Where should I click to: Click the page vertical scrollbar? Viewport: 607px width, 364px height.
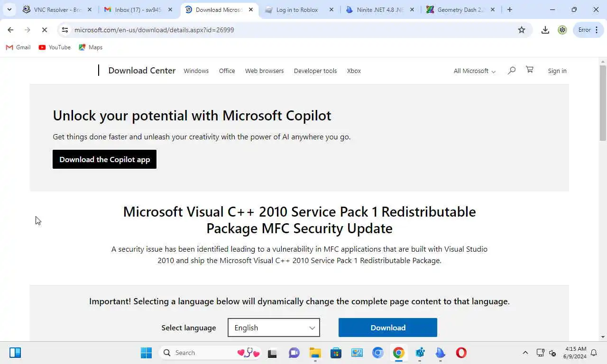coord(603,103)
